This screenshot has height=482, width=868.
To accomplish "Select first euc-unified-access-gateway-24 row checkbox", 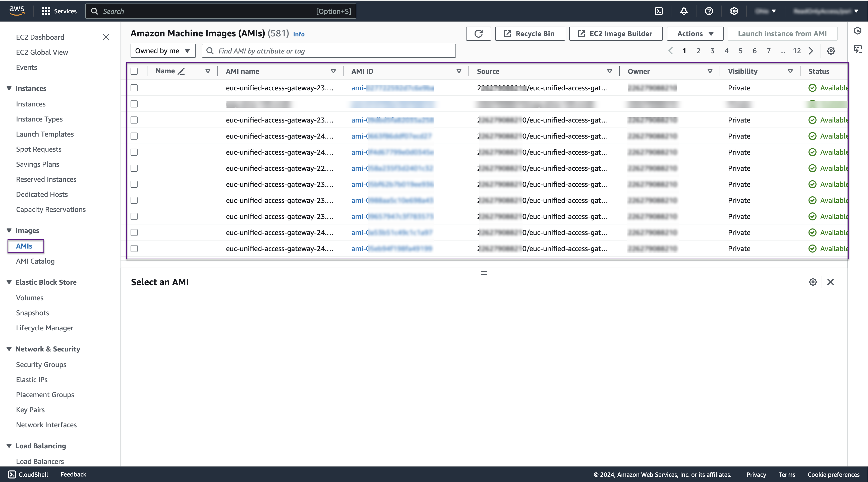I will pos(134,136).
